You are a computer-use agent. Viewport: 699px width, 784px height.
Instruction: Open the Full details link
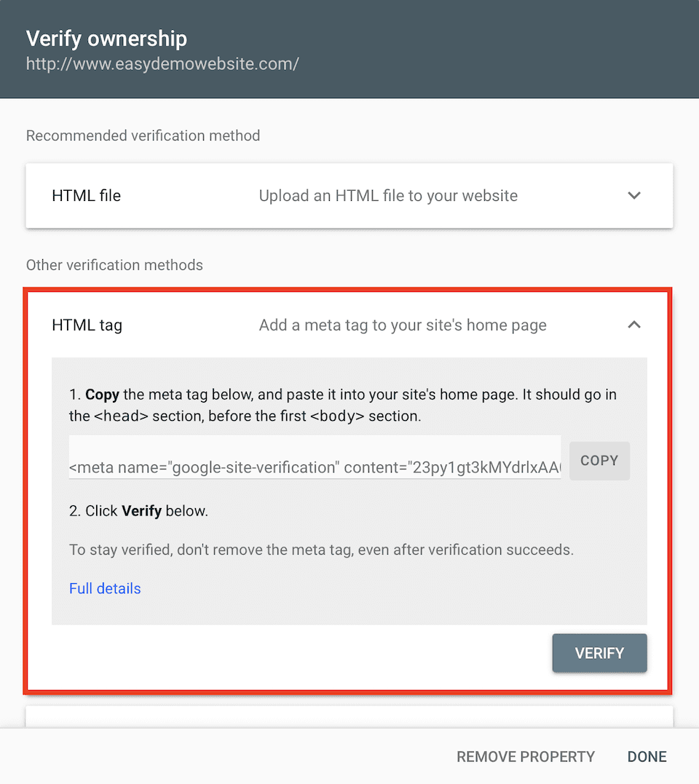(105, 588)
